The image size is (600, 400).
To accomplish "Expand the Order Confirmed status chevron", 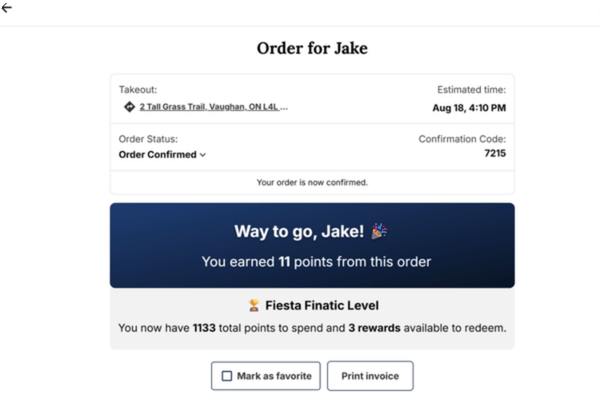I will coord(203,155).
